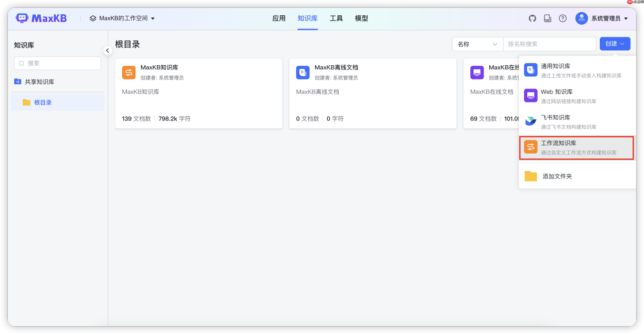The width and height of the screenshot is (644, 334).
Task: Switch to the 应用 tab
Action: coord(279,18)
